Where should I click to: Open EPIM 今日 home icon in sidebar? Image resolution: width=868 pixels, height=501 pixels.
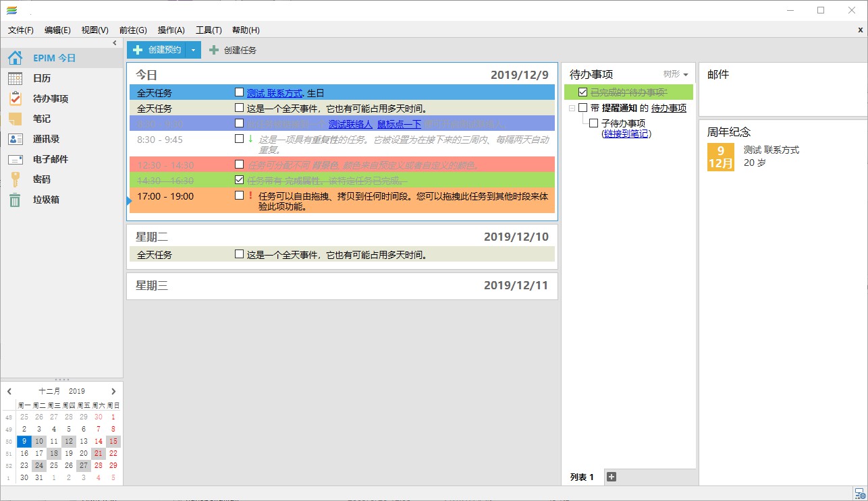coord(15,58)
